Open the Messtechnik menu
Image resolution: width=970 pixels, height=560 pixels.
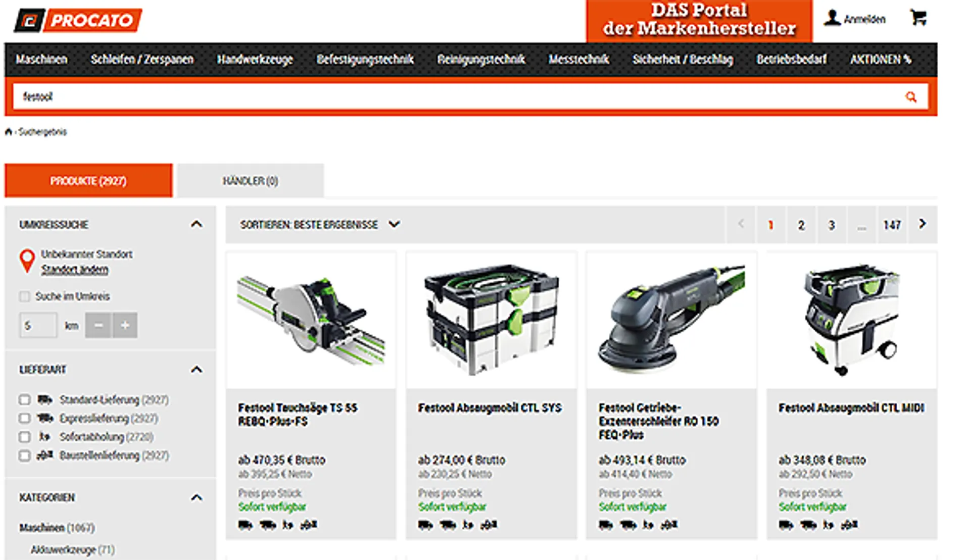coord(579,60)
